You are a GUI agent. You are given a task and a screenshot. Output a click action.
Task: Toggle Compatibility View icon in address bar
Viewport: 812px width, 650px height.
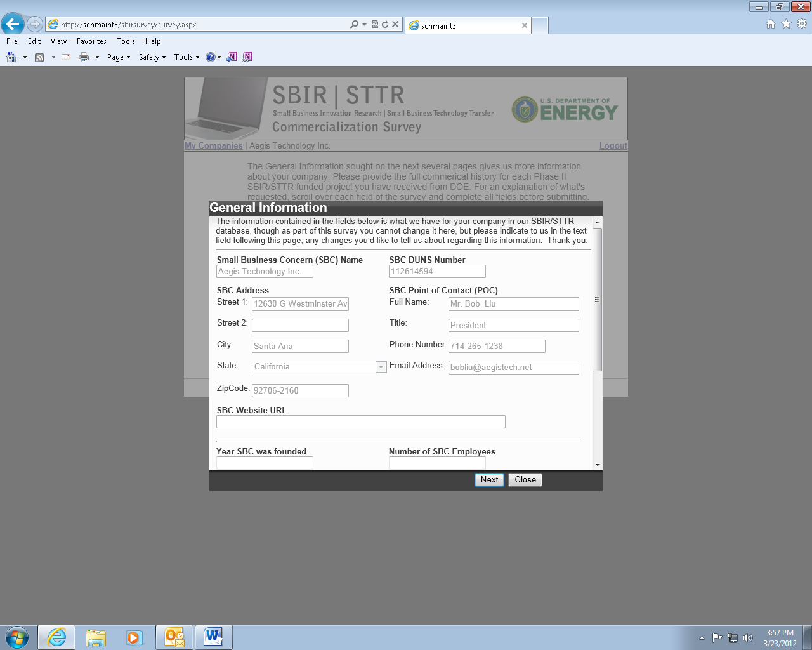pos(375,24)
